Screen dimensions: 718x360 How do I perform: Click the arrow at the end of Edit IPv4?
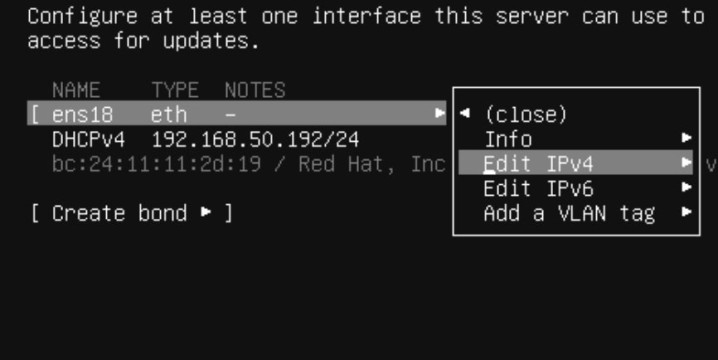click(x=686, y=162)
